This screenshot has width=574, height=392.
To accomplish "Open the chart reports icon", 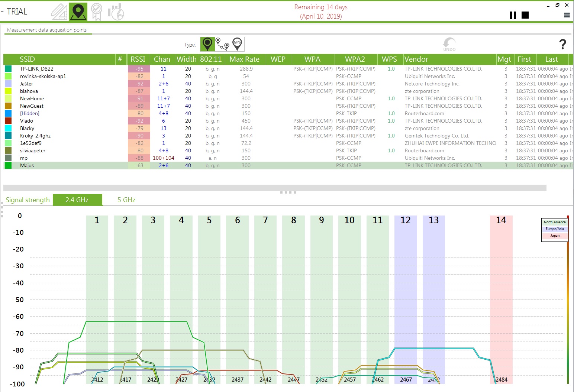I will [116, 12].
